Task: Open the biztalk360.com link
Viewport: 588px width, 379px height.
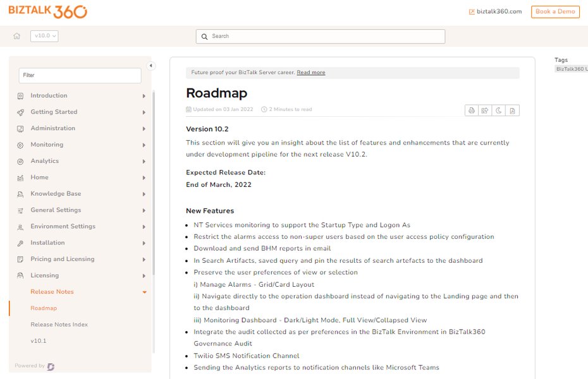Action: point(499,11)
